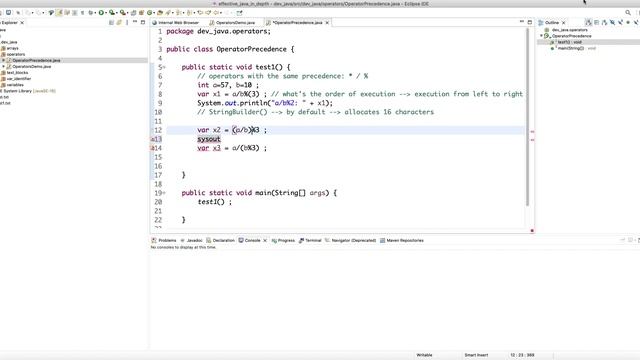Image resolution: width=640 pixels, height=360 pixels.
Task: Click the Open Type icon in toolbar
Action: 160,13
